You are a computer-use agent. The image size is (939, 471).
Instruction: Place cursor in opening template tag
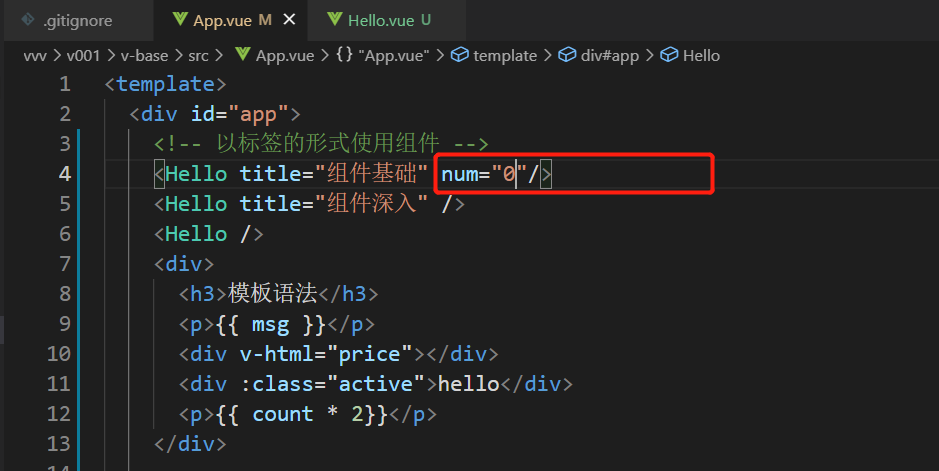(x=165, y=84)
